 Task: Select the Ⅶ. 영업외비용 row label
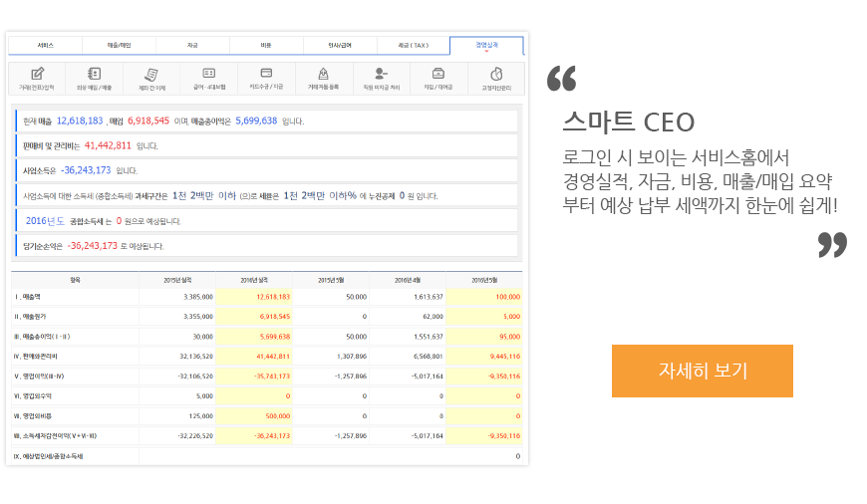(x=33, y=416)
